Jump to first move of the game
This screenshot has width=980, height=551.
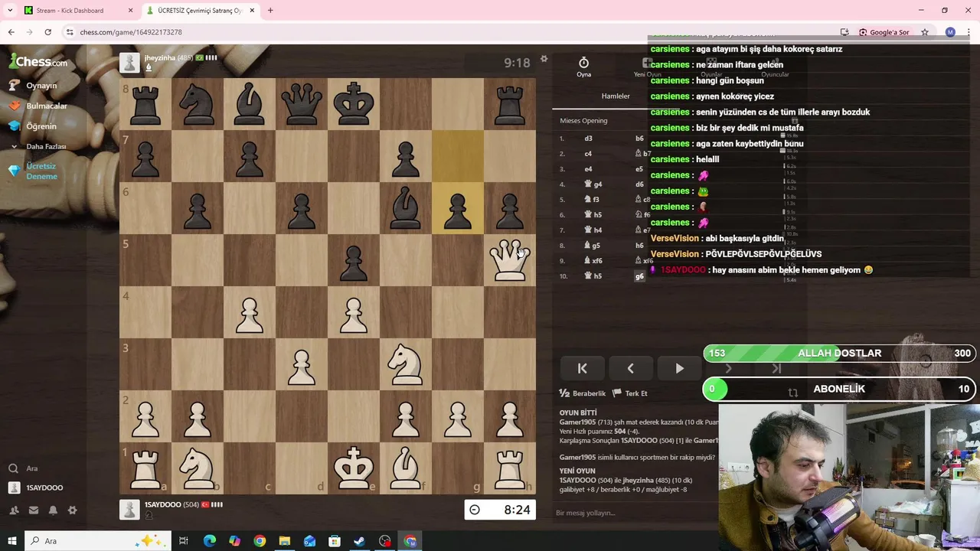[582, 369]
